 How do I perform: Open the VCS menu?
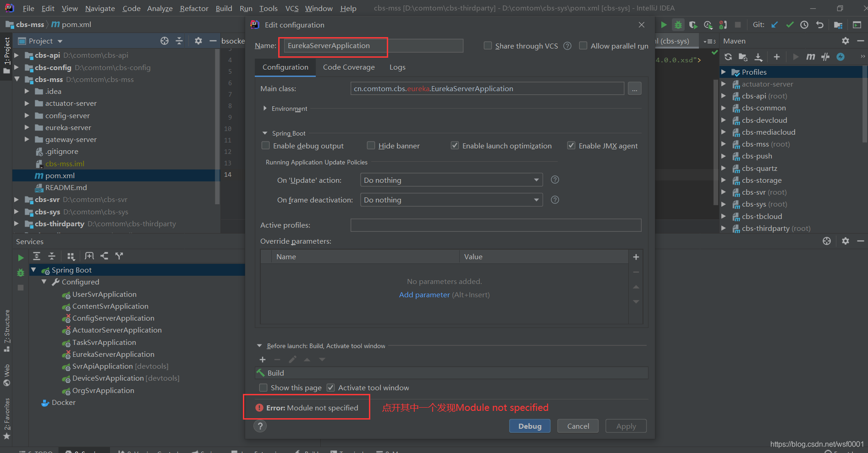(291, 8)
